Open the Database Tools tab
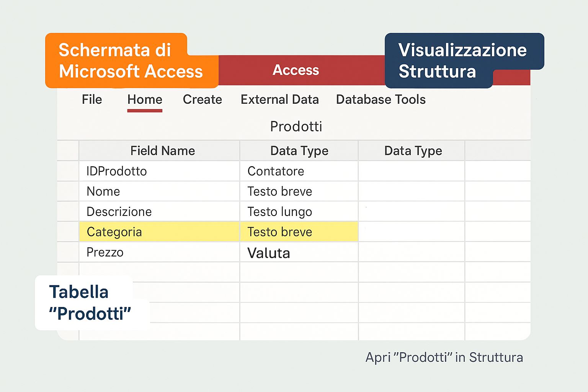This screenshot has height=392, width=588. (381, 100)
